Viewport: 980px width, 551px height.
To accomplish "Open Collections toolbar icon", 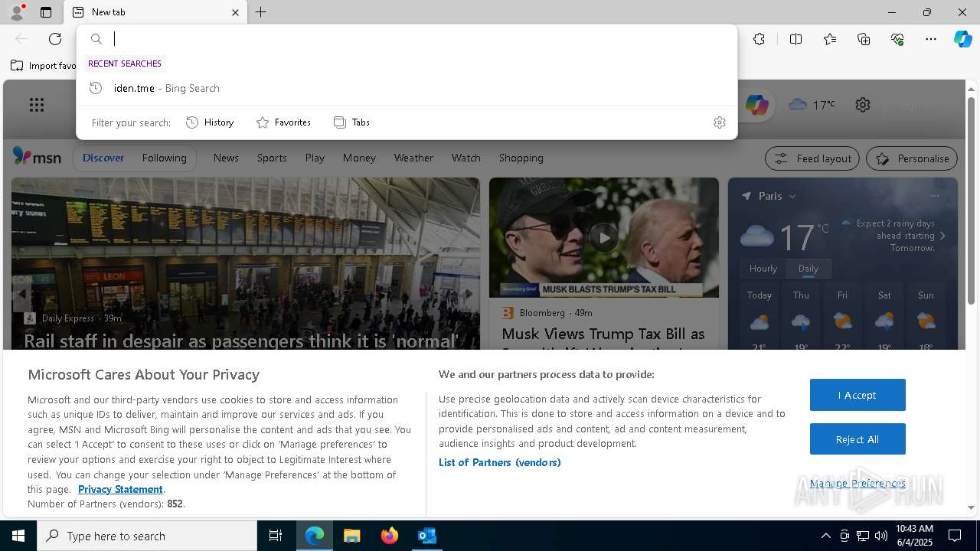I will click(x=864, y=39).
